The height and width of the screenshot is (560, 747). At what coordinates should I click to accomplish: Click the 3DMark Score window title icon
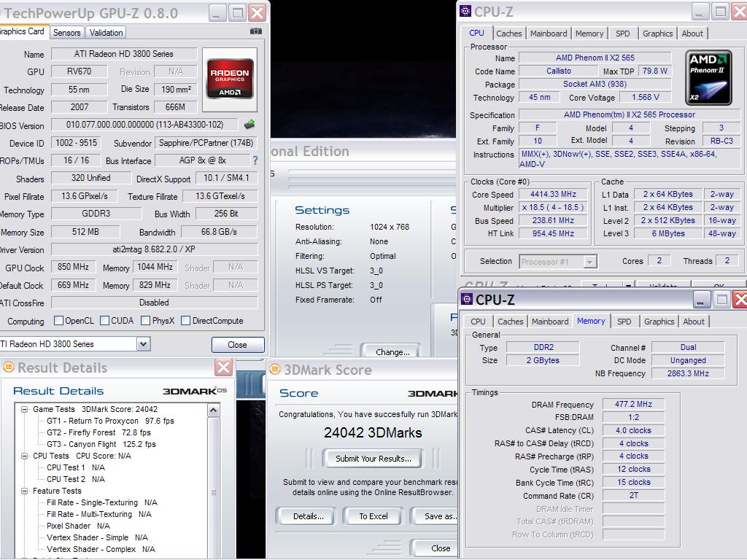[275, 370]
